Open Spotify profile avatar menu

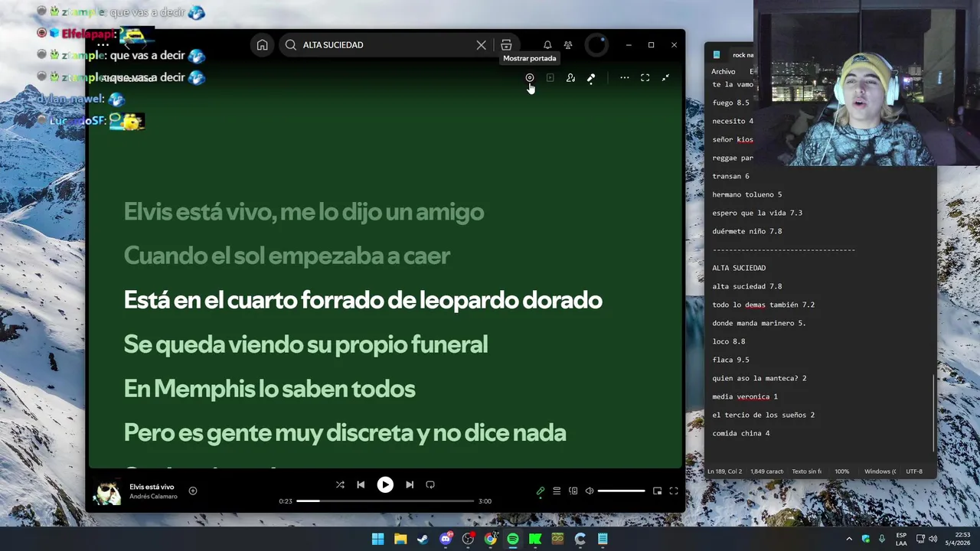pos(596,45)
